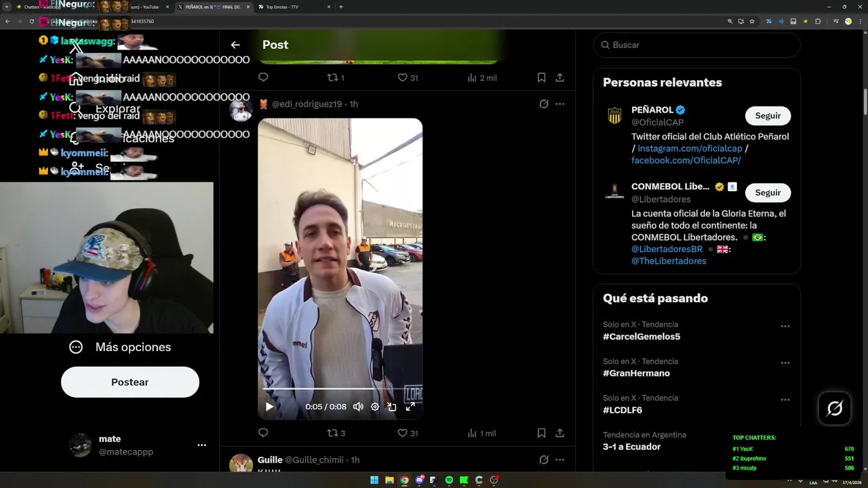Image resolution: width=868 pixels, height=488 pixels.
Task: Open the Windows Start menu
Action: (374, 480)
